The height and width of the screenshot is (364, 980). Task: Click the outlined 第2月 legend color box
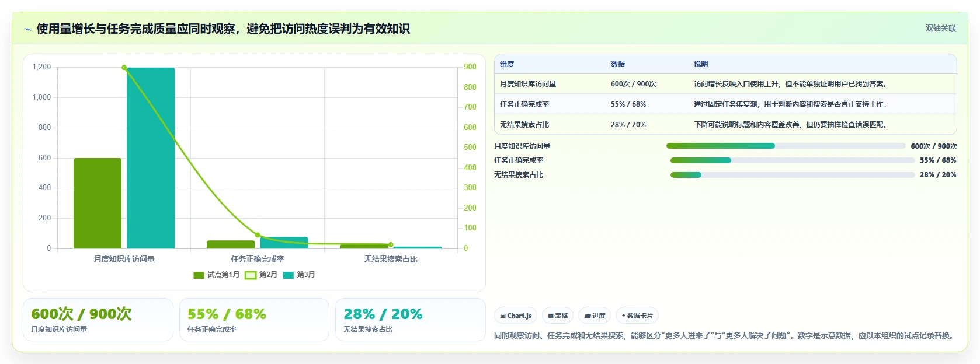point(250,275)
